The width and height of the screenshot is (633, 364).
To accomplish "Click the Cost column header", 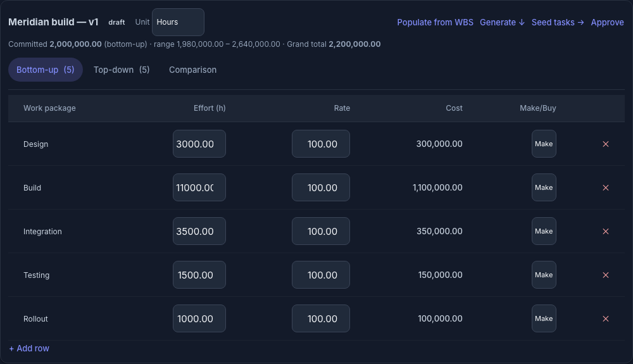I will tap(454, 108).
